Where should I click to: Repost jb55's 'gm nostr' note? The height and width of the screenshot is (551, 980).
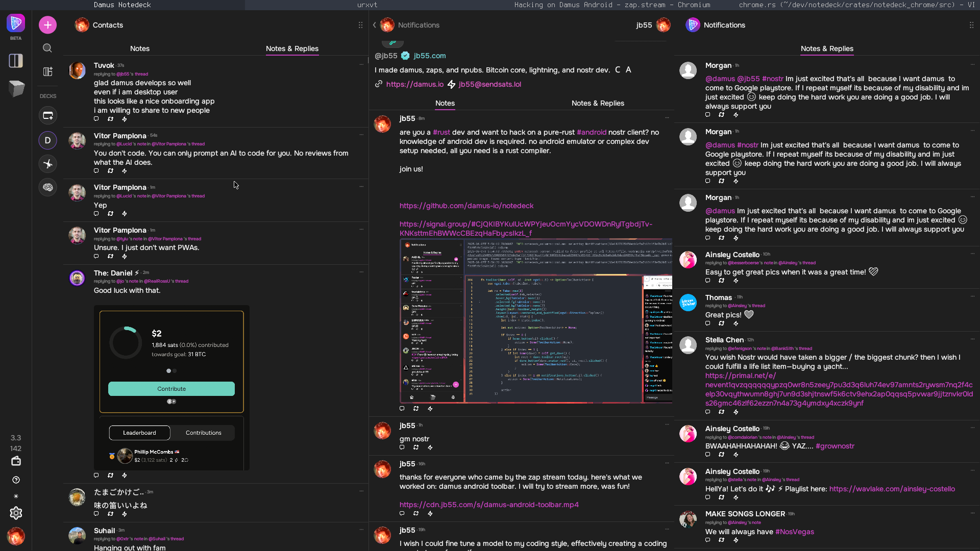(x=416, y=447)
